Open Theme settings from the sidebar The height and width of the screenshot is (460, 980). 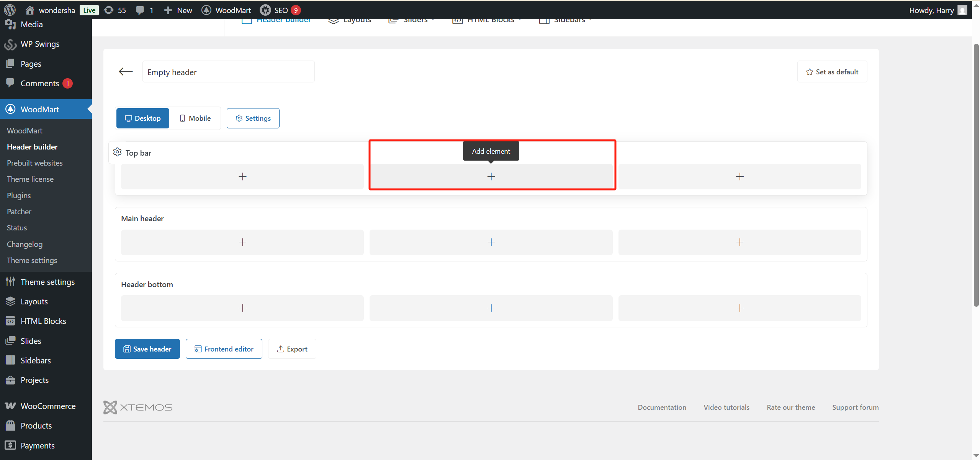pyautogui.click(x=47, y=281)
